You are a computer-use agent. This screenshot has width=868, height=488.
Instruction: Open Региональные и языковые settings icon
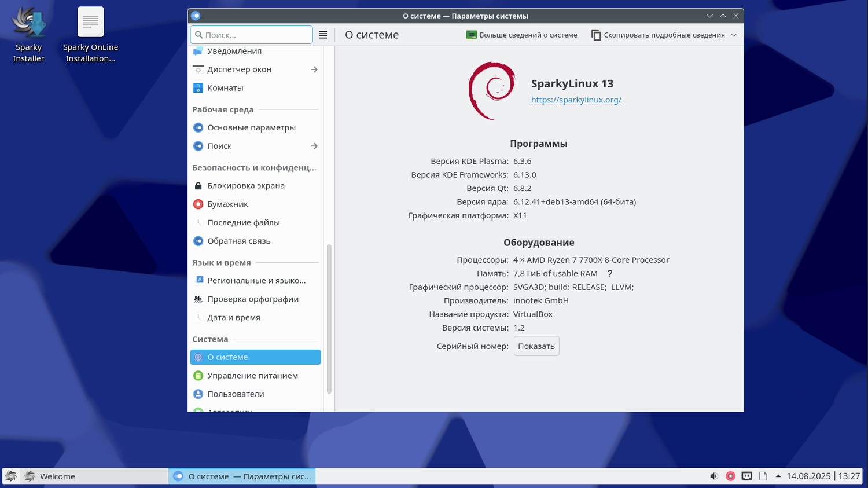pos(198,280)
